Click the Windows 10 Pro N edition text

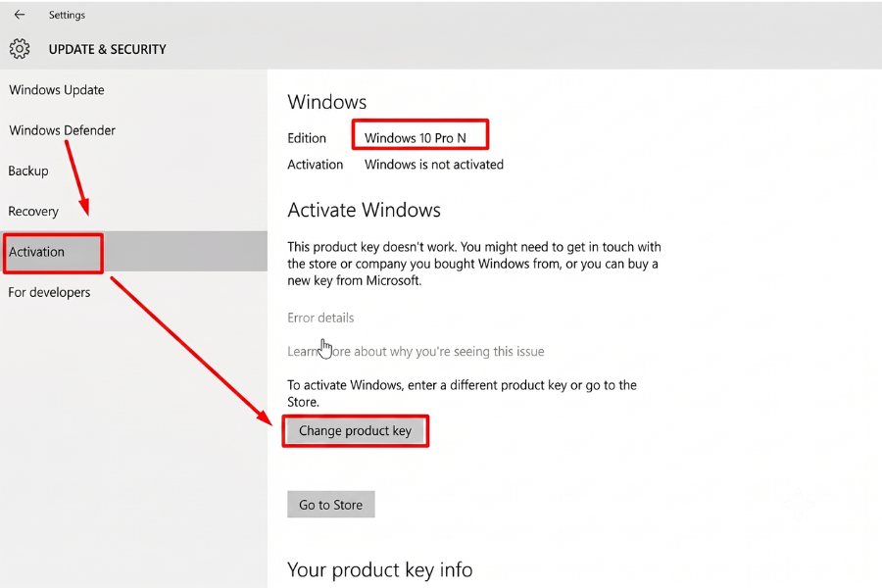(x=416, y=138)
